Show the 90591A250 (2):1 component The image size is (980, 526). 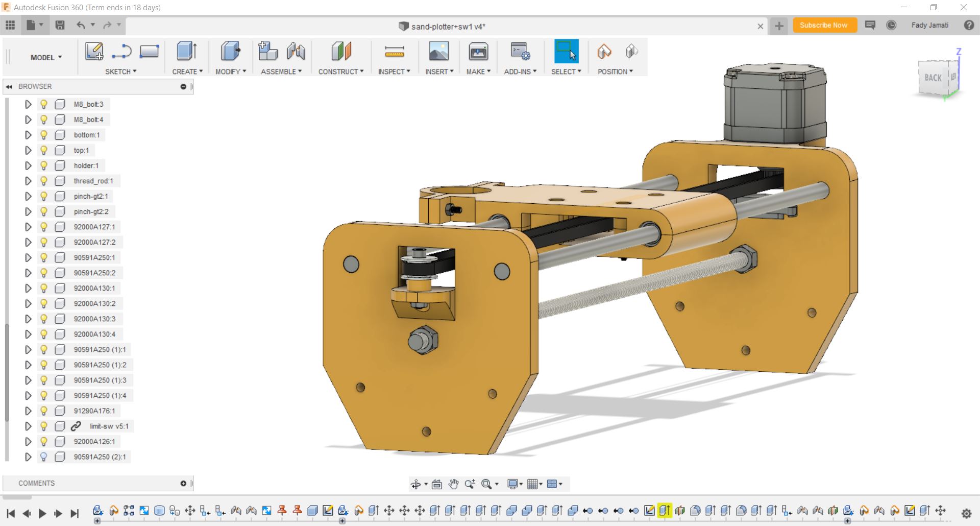coord(44,457)
